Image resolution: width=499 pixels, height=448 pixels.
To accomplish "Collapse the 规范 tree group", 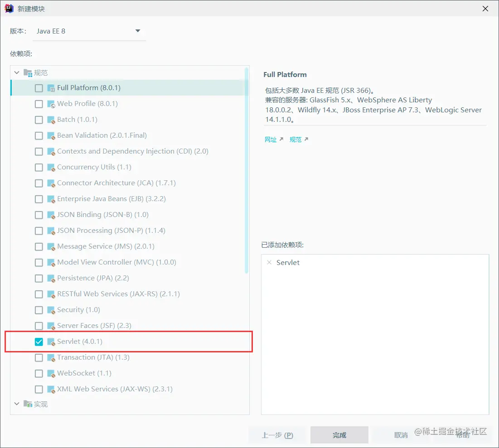I will coord(17,73).
